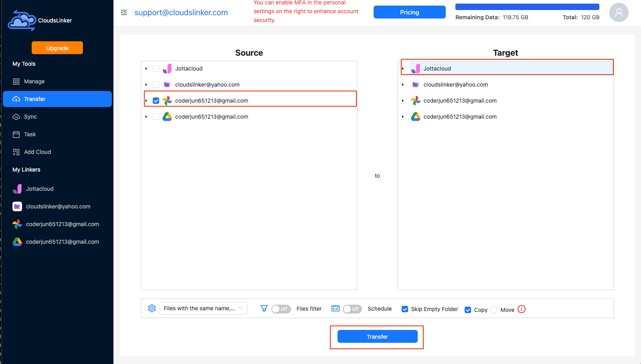Viewport: 641px width, 364px height.
Task: Select Jottacloud as the Target row
Action: click(x=507, y=69)
